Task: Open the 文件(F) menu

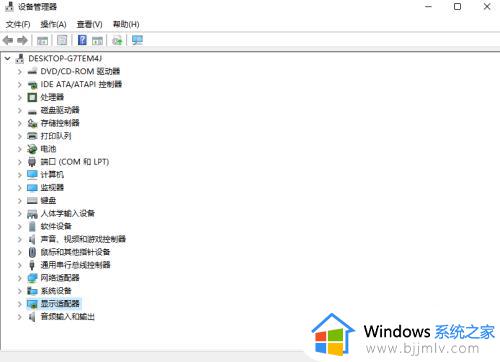Action: click(18, 24)
